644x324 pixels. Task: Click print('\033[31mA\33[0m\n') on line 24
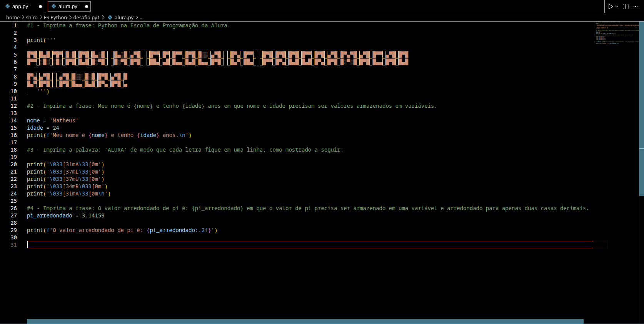69,194
